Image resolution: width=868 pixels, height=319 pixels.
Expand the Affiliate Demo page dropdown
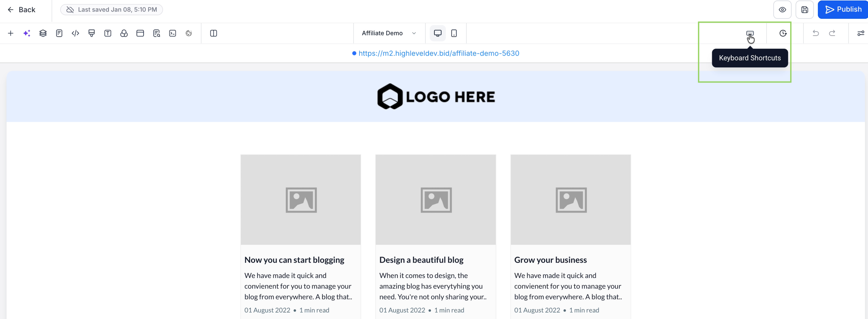(389, 33)
